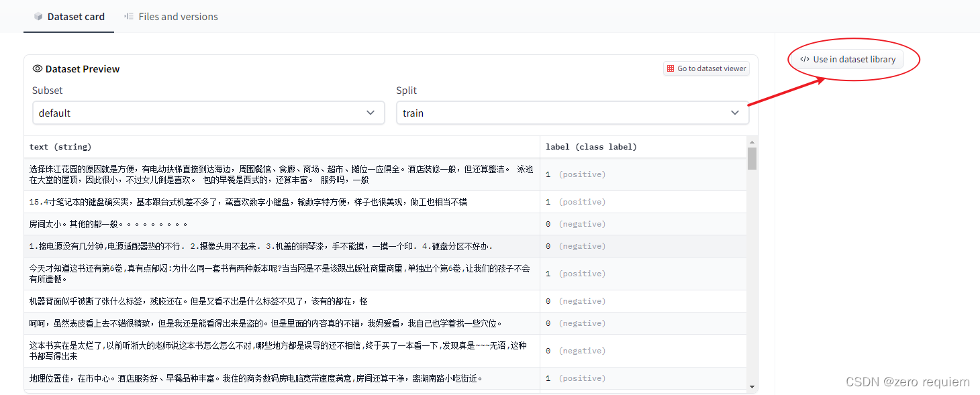This screenshot has height=395, width=980.
Task: Click label cell of the 15.4寸笔记本 row
Action: (643, 202)
